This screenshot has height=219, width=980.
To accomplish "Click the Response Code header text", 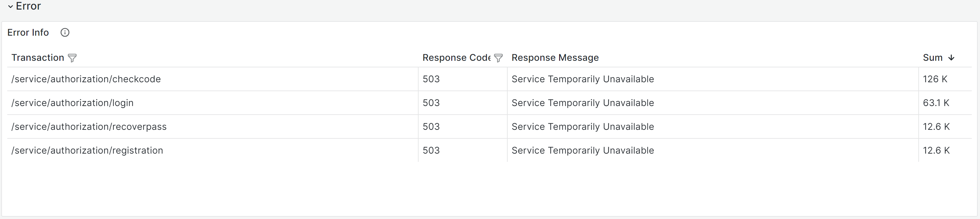I will [456, 57].
